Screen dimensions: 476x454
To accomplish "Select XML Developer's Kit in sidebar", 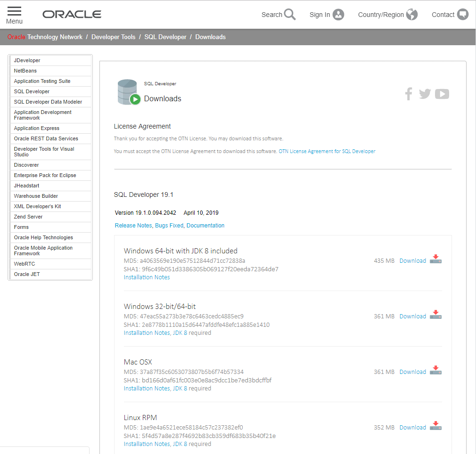I will point(51,206).
